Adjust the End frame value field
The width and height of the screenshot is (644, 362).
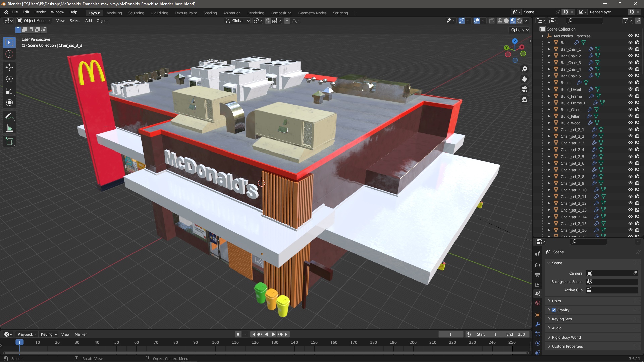point(516,334)
